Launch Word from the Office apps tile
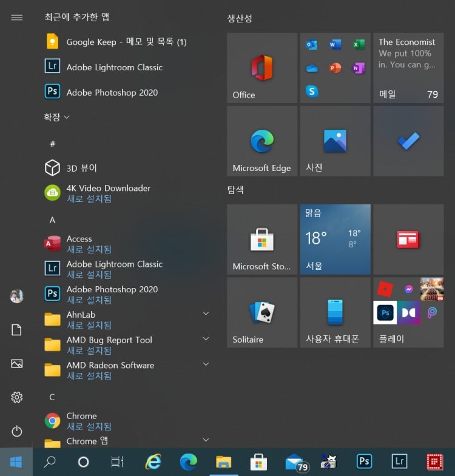 pyautogui.click(x=335, y=45)
